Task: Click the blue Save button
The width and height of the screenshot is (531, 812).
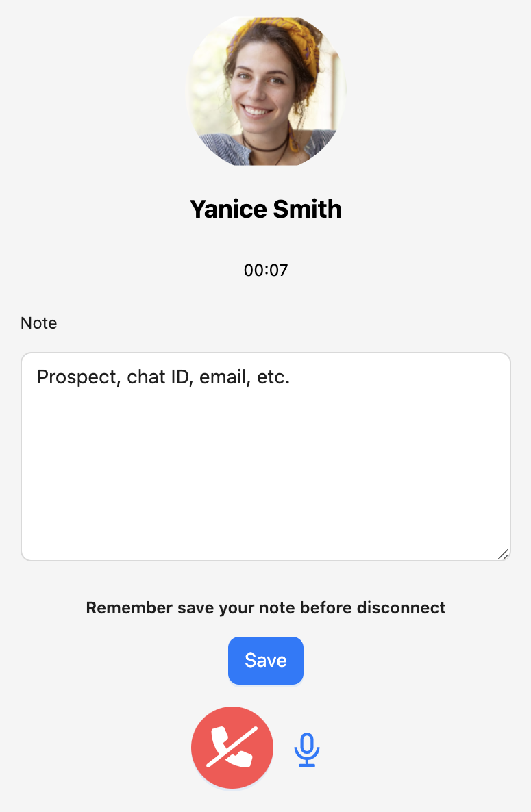Action: pos(265,660)
